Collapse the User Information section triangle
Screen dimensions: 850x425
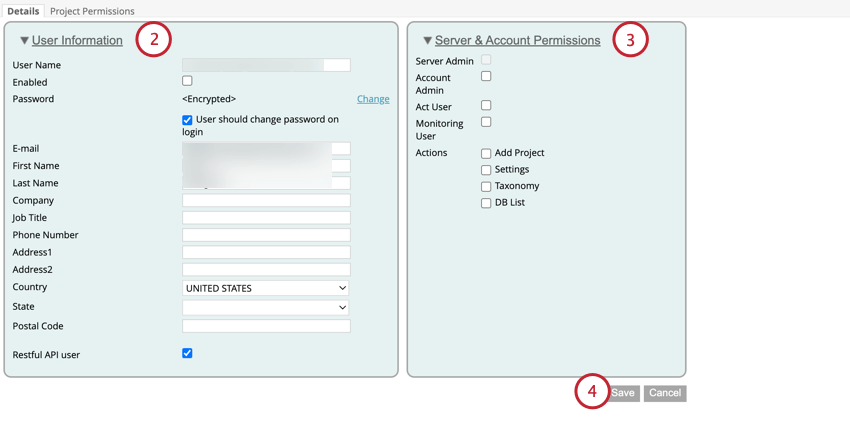pos(24,41)
